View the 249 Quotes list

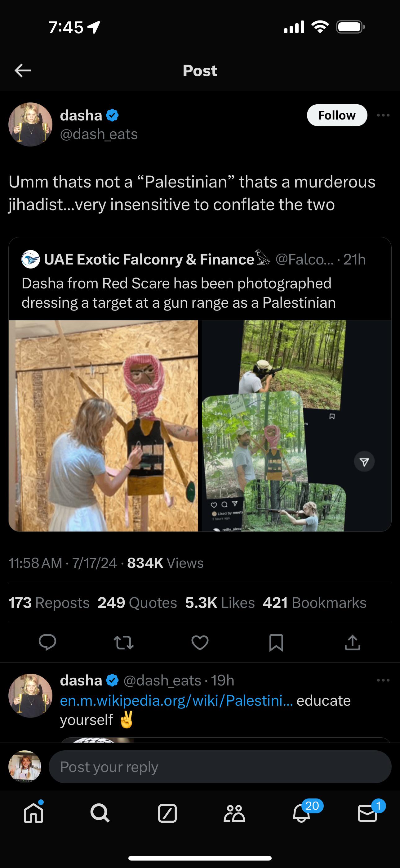coord(137,603)
